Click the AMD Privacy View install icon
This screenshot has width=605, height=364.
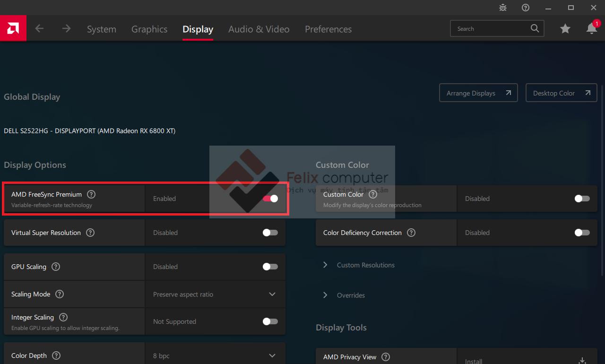(x=582, y=361)
